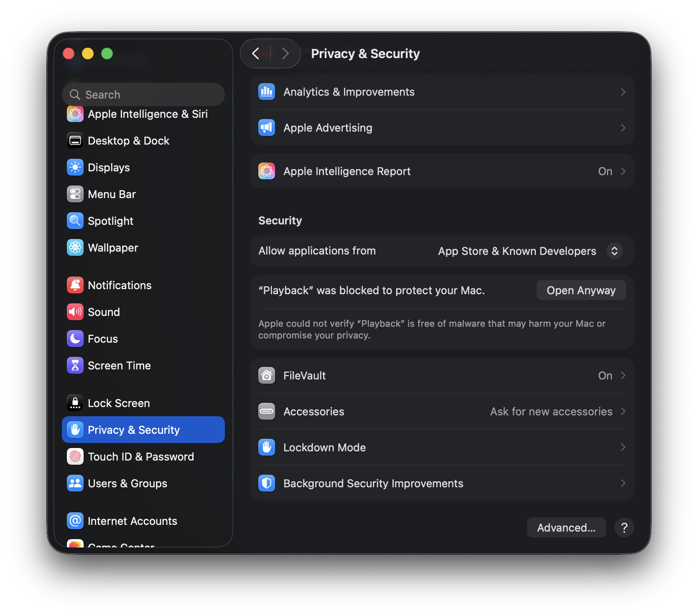Click the On status beside Apple Intelligence Report
This screenshot has height=616, width=698.
(x=605, y=171)
